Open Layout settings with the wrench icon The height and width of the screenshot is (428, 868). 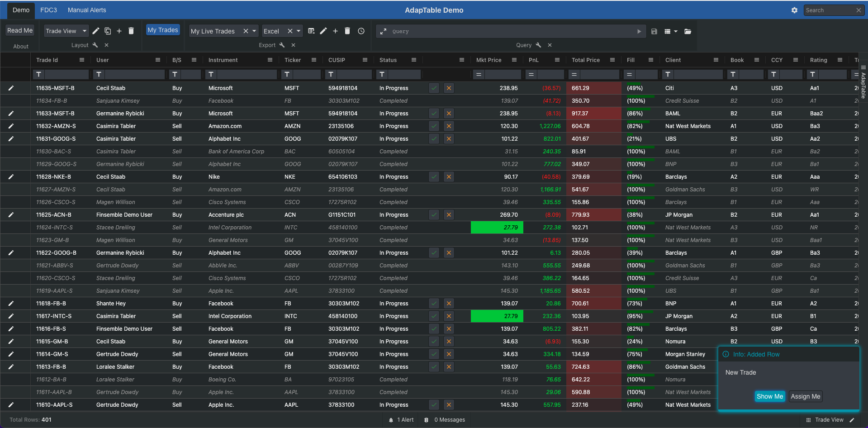(95, 45)
